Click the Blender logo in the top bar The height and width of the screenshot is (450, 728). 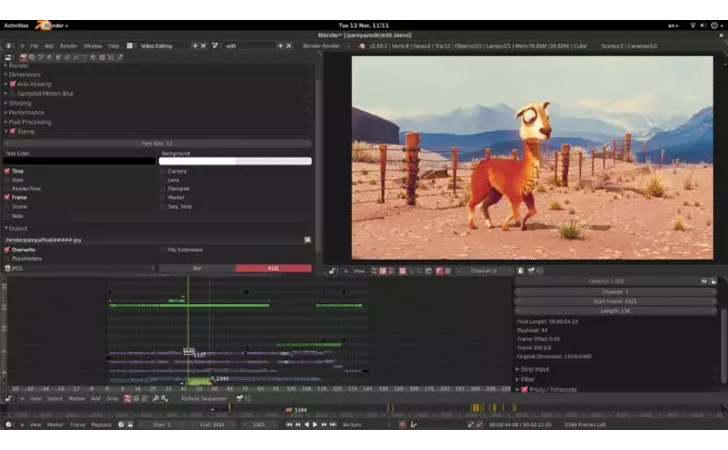pyautogui.click(x=43, y=26)
